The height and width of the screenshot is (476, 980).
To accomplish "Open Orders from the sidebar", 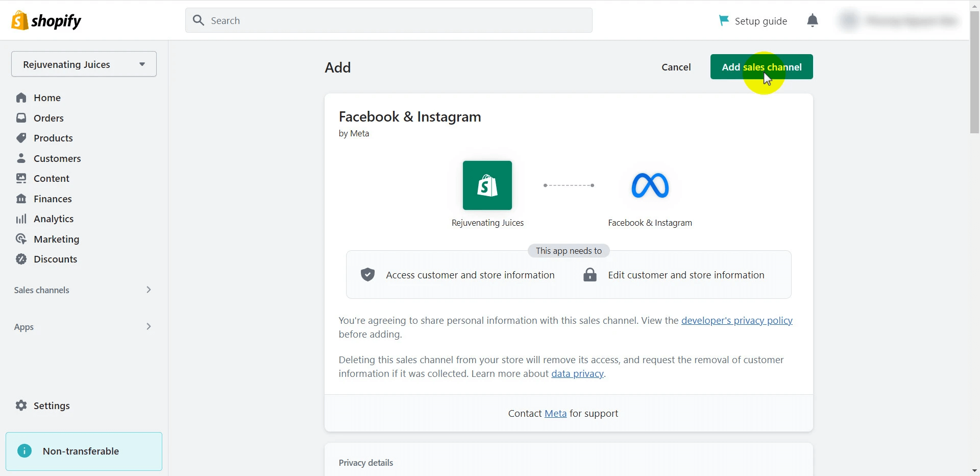I will 48,118.
